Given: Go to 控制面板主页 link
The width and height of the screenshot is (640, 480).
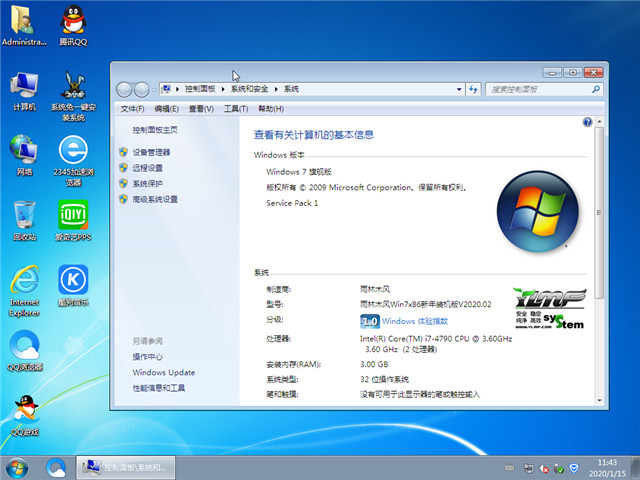Looking at the screenshot, I should click(155, 130).
